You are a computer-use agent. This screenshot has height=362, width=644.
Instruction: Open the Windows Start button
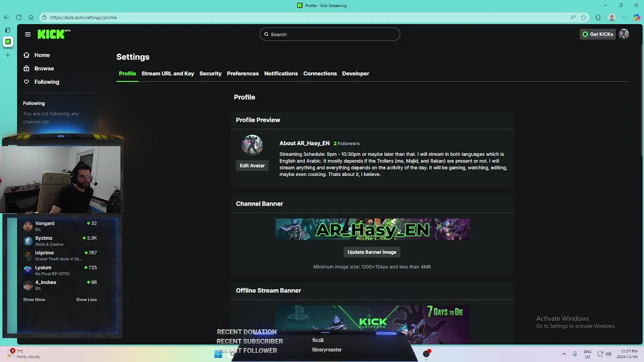[x=218, y=354]
